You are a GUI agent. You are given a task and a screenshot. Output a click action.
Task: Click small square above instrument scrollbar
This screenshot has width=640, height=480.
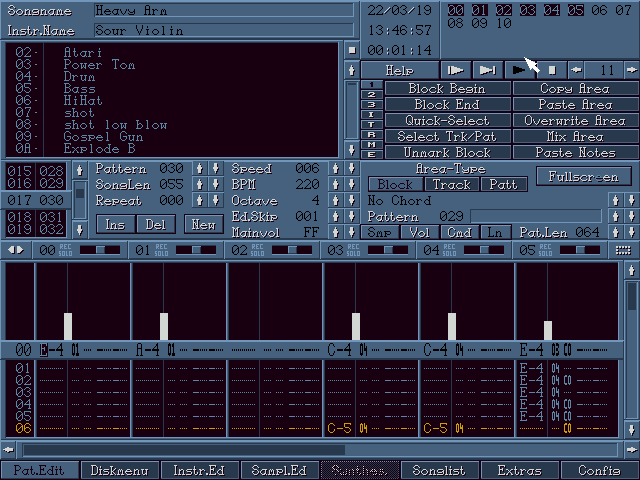(352, 50)
